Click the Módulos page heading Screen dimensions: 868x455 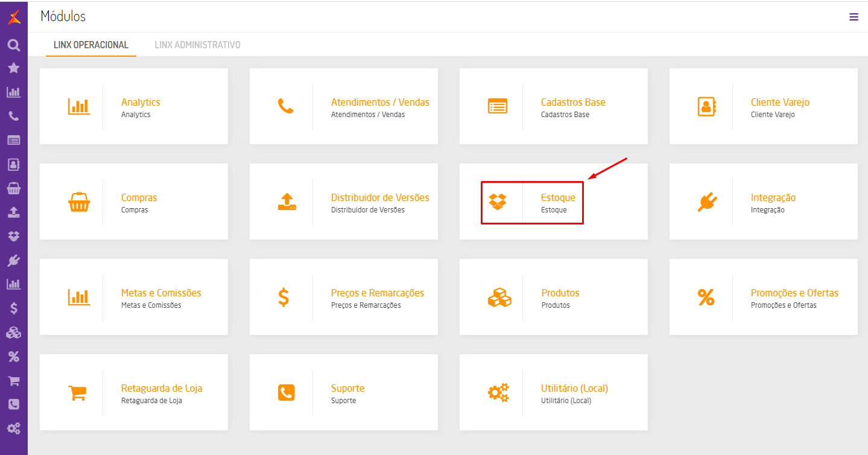(x=63, y=16)
